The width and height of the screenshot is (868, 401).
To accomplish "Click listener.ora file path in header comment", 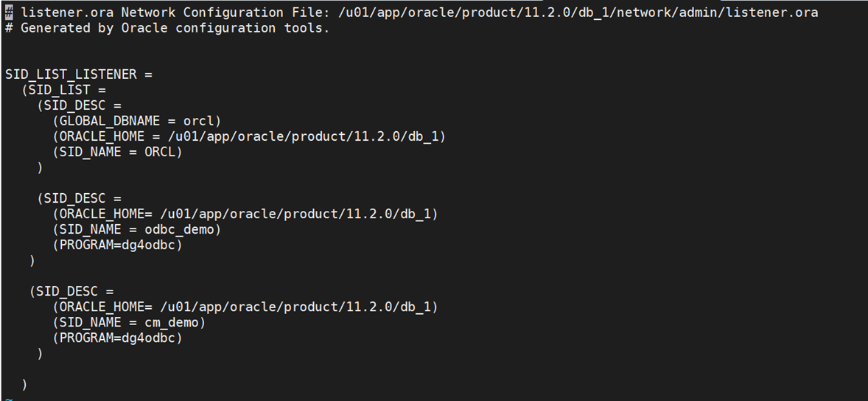I will click(x=578, y=13).
